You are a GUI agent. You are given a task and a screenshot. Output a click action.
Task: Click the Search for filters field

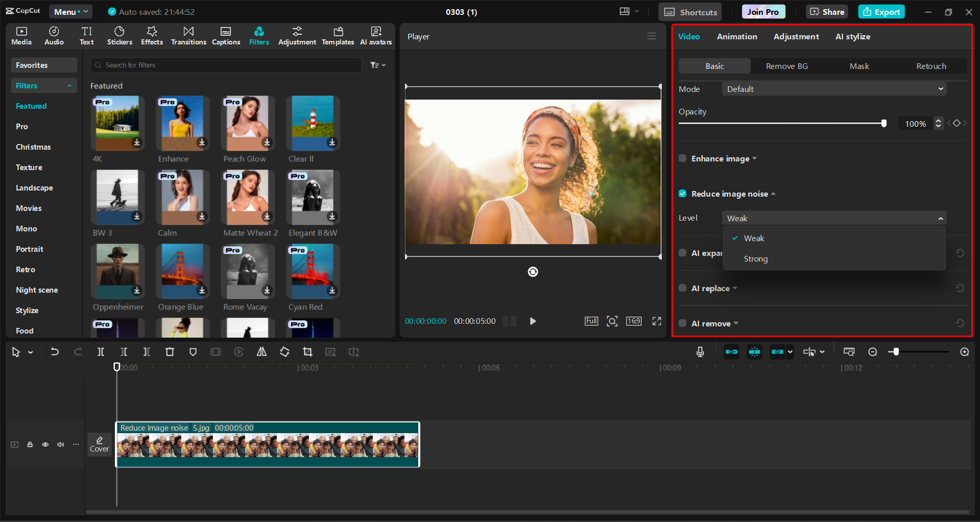point(226,65)
